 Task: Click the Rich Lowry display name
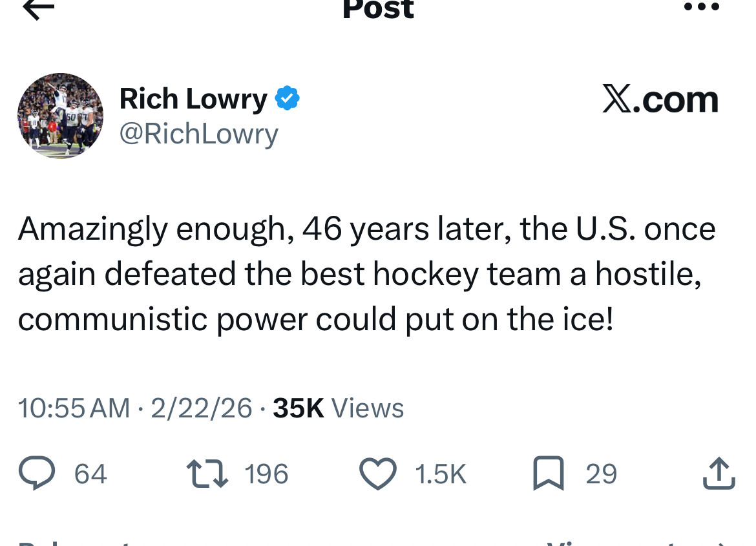tap(193, 100)
